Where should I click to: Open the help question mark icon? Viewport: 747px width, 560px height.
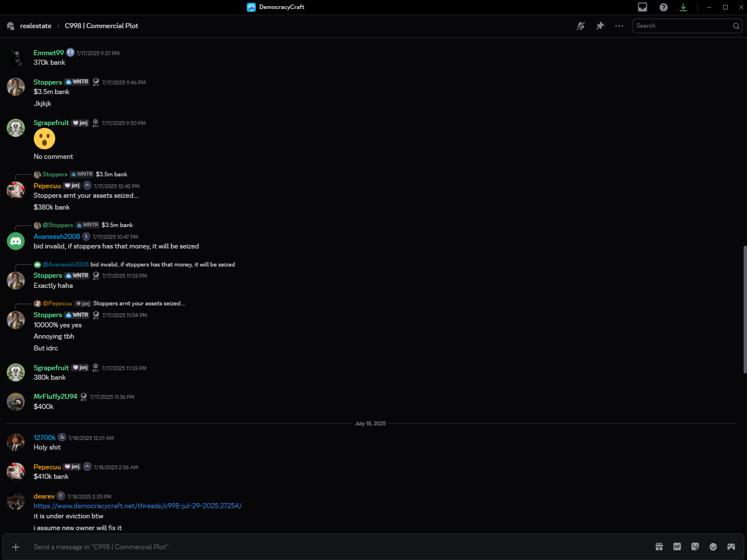[x=664, y=7]
